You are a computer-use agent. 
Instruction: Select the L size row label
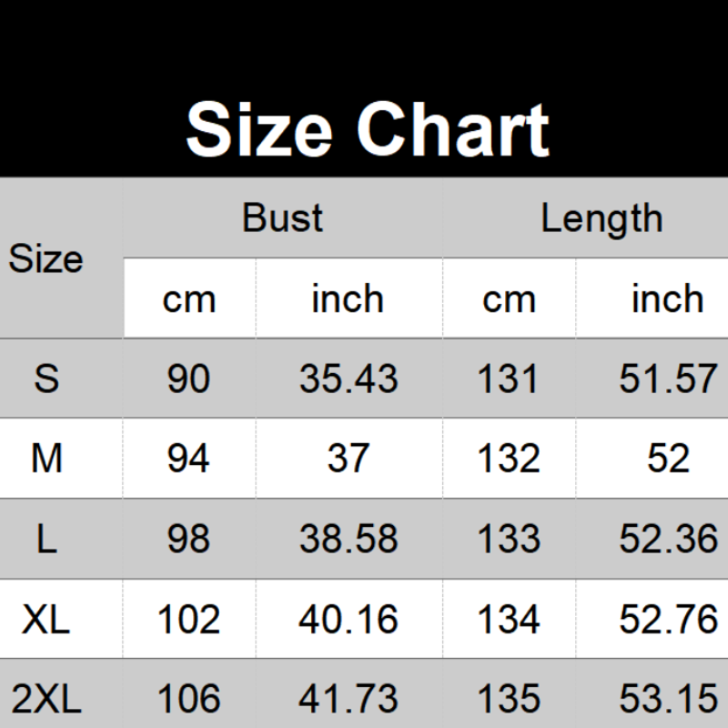click(x=46, y=539)
